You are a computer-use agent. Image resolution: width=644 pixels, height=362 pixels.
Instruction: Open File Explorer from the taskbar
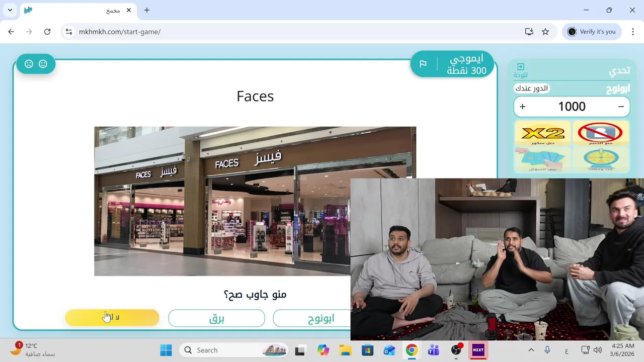tap(345, 350)
